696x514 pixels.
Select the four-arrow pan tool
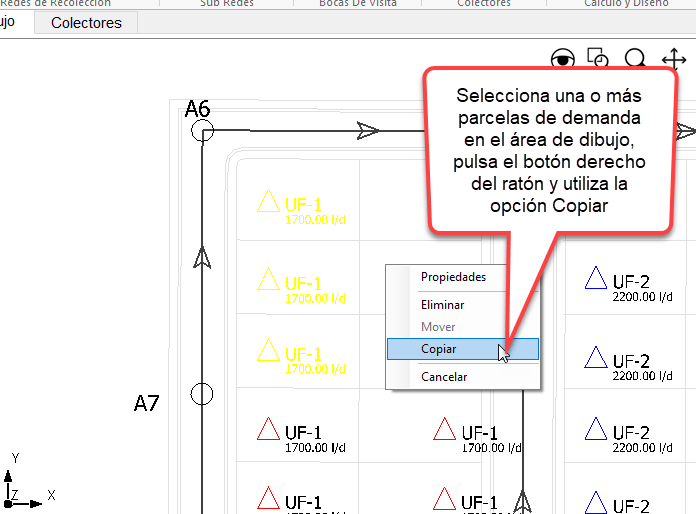coord(674,60)
